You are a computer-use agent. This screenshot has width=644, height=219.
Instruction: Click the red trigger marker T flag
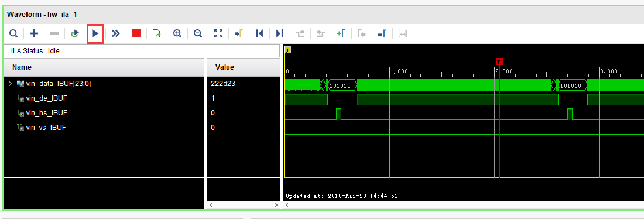click(x=499, y=61)
